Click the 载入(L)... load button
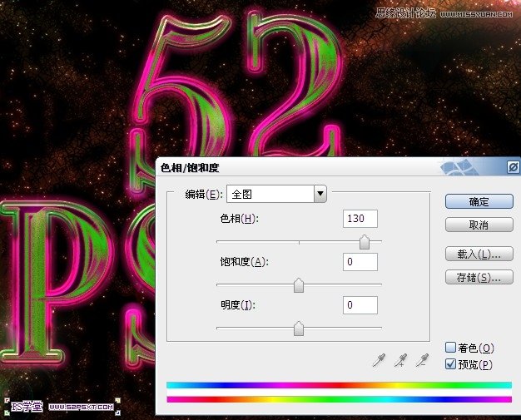 [x=479, y=254]
